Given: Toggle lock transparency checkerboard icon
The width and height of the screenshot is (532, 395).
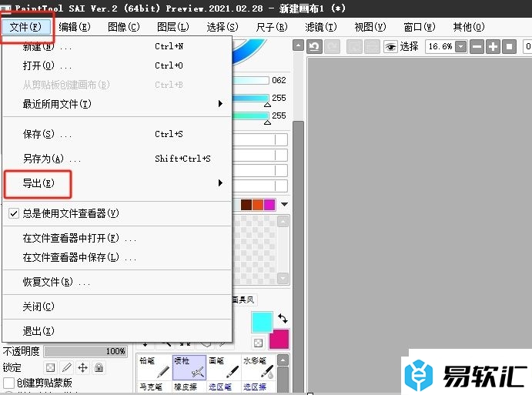Looking at the screenshot, I should (50, 367).
